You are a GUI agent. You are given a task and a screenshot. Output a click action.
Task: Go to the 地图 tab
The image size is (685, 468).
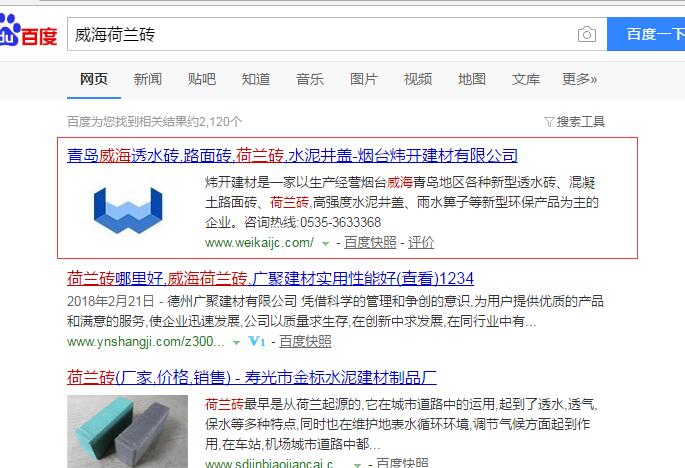pyautogui.click(x=472, y=79)
